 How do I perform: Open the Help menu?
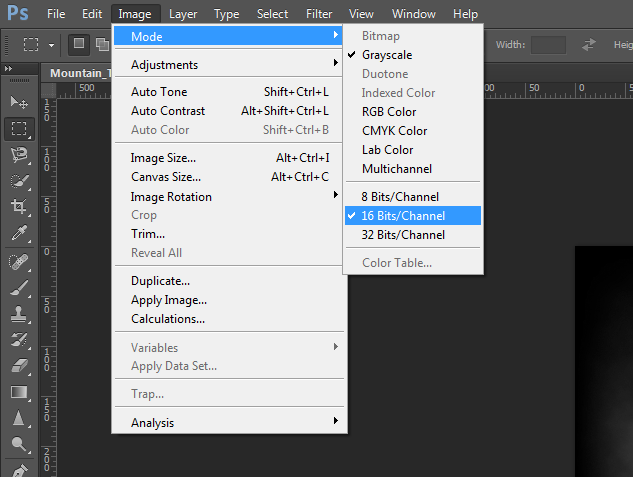(x=465, y=14)
